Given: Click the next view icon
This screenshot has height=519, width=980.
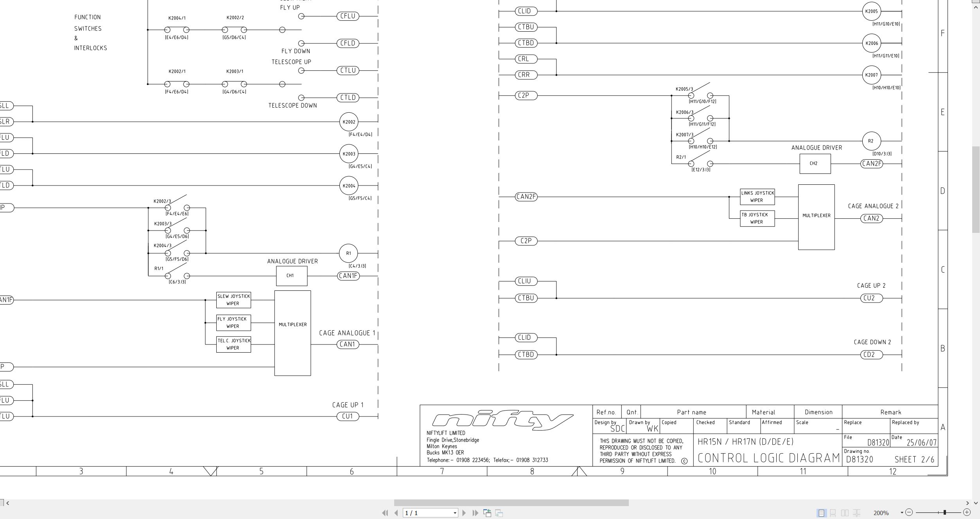Looking at the screenshot, I should click(x=499, y=513).
